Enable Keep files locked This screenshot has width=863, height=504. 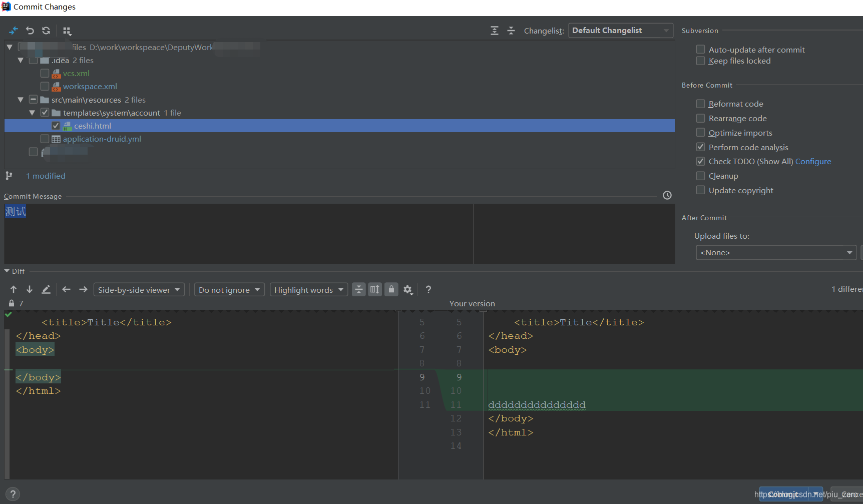pyautogui.click(x=701, y=61)
